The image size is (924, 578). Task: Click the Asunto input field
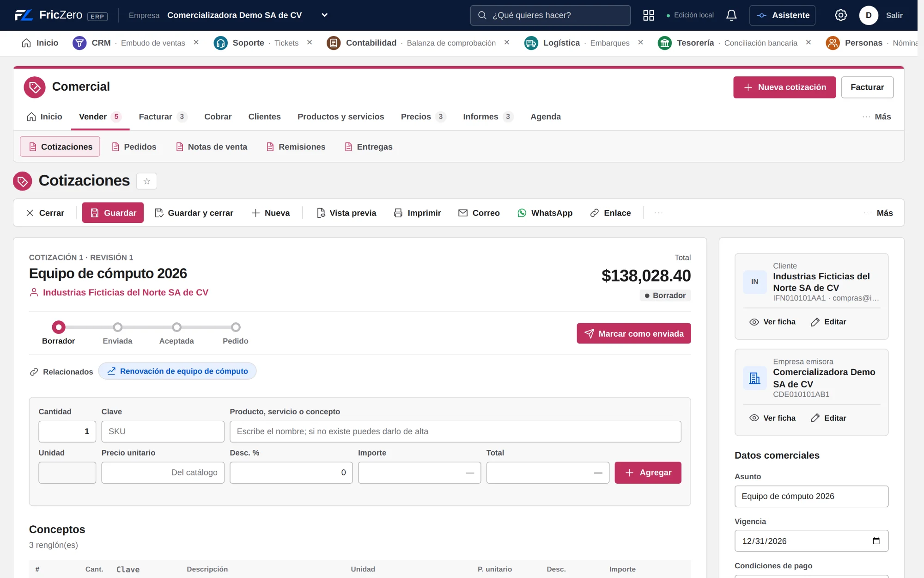click(811, 496)
